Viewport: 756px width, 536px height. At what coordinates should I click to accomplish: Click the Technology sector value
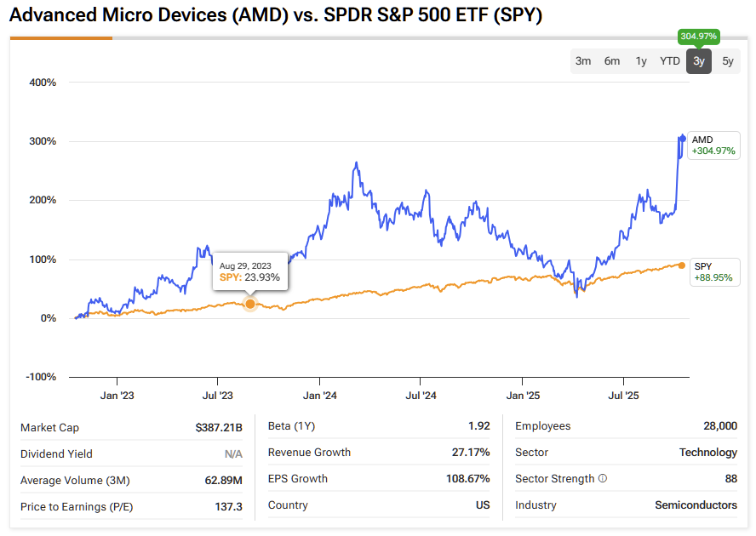(x=707, y=453)
